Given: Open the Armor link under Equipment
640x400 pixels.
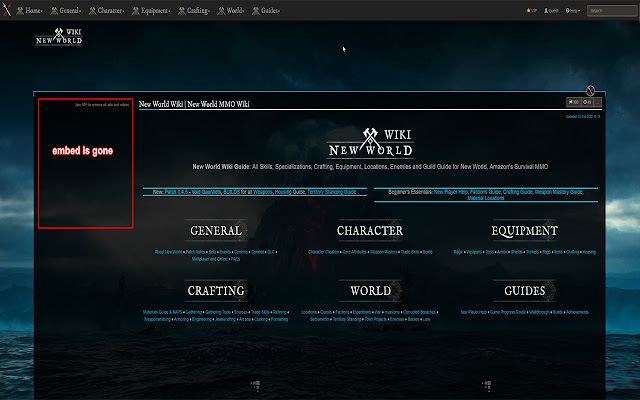Looking at the screenshot, I should [502, 252].
